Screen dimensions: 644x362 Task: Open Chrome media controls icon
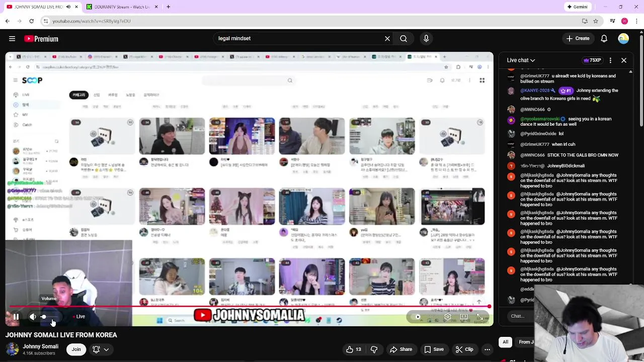tap(612, 21)
